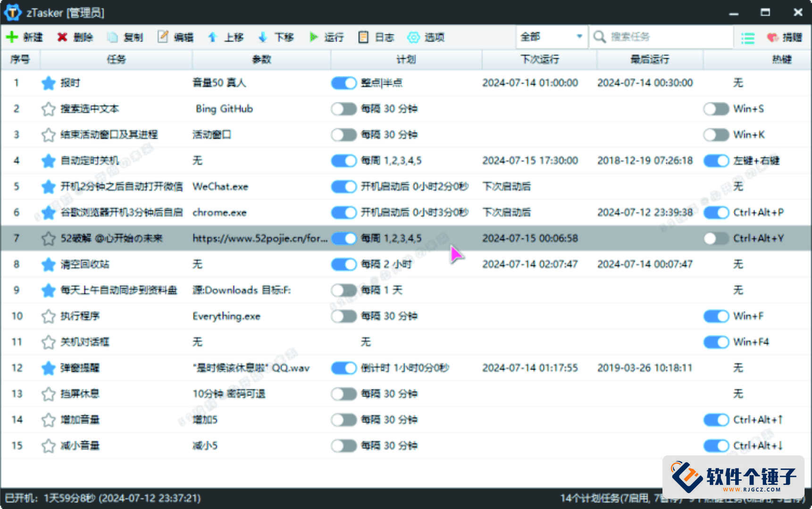Image resolution: width=812 pixels, height=509 pixels.
Task: Run selected task with 运行 icon
Action: 313,37
